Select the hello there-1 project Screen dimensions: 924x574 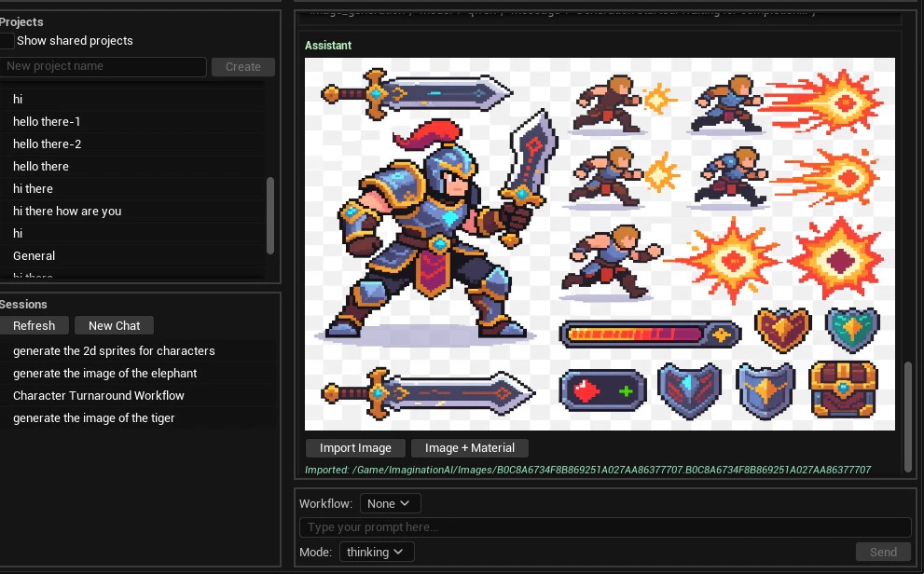coord(132,122)
